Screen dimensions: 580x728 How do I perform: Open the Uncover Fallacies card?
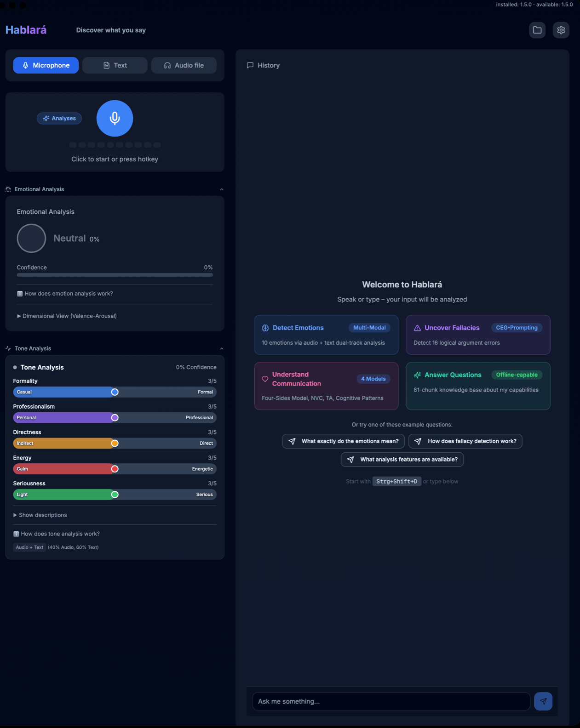478,335
